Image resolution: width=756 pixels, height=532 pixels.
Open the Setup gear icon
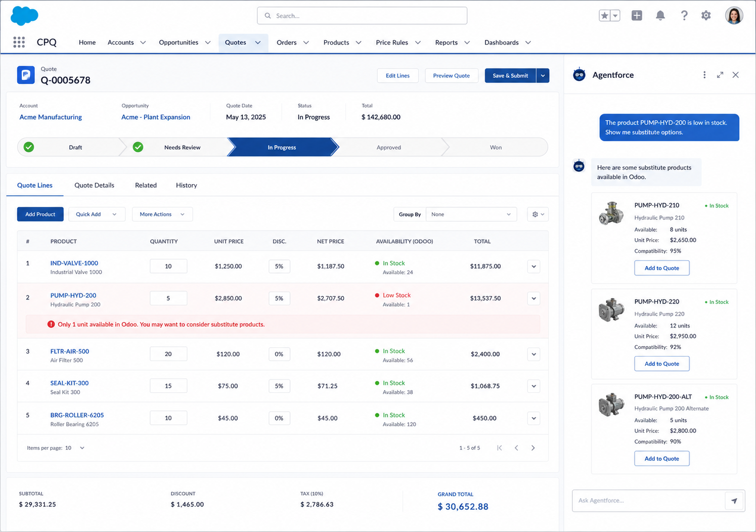tap(706, 16)
